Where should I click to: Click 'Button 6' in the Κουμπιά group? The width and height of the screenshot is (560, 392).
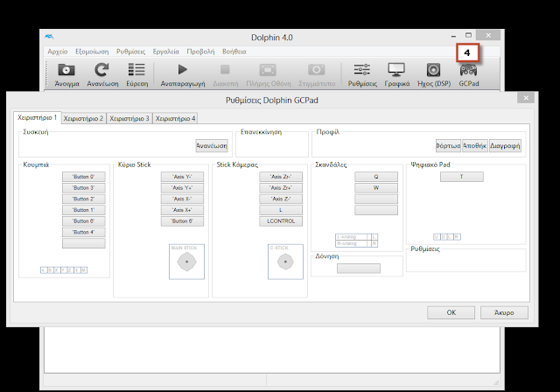(x=84, y=221)
